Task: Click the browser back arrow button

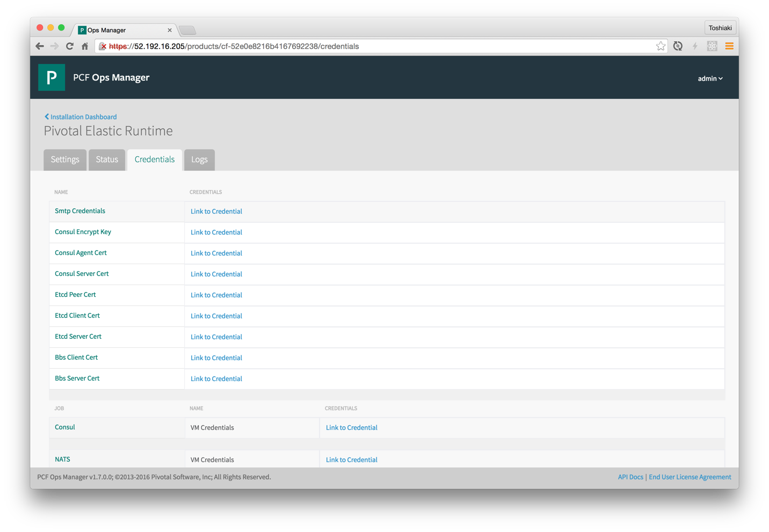Action: [x=40, y=46]
